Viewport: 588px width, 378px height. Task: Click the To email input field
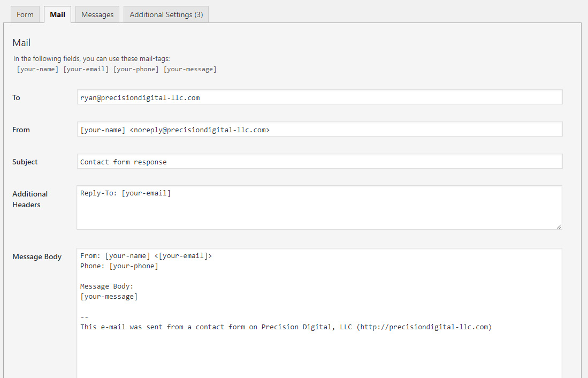click(319, 97)
